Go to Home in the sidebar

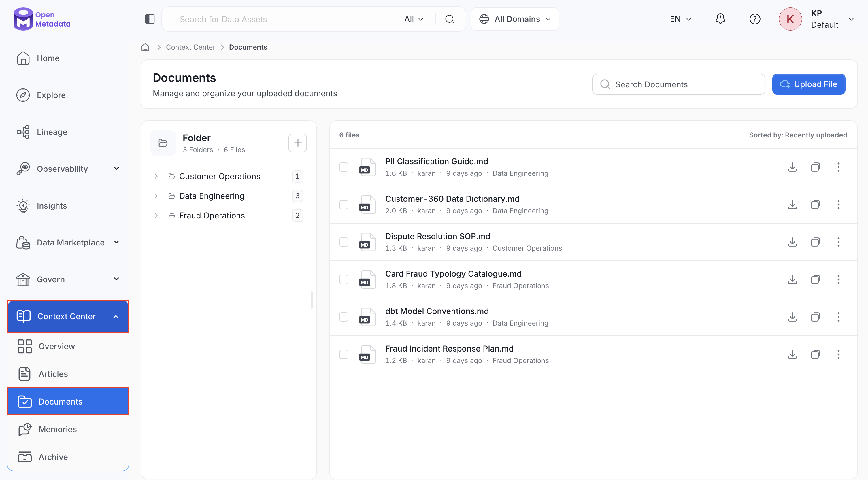click(x=68, y=58)
